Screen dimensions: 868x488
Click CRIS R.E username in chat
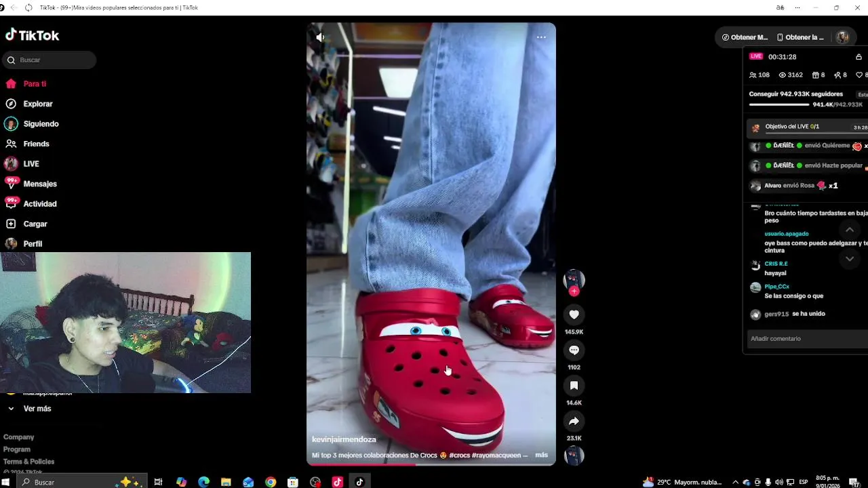pyautogui.click(x=776, y=264)
